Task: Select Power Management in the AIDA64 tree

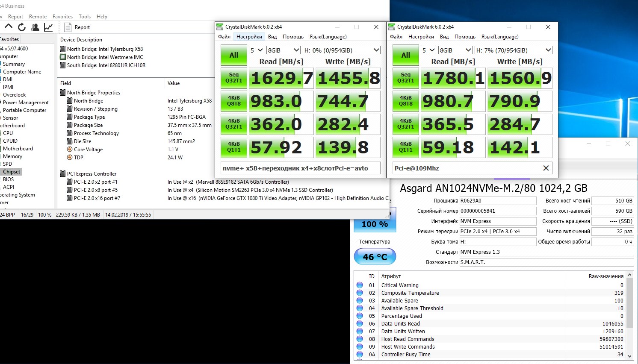Action: click(26, 103)
